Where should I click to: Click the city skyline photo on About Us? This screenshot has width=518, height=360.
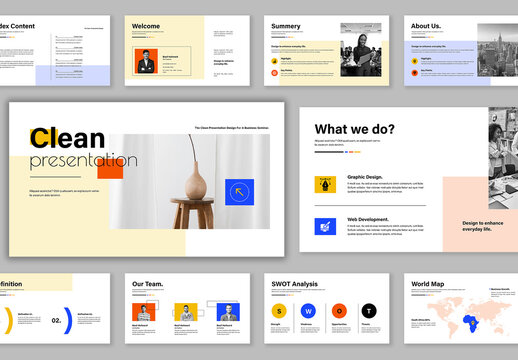click(x=498, y=50)
